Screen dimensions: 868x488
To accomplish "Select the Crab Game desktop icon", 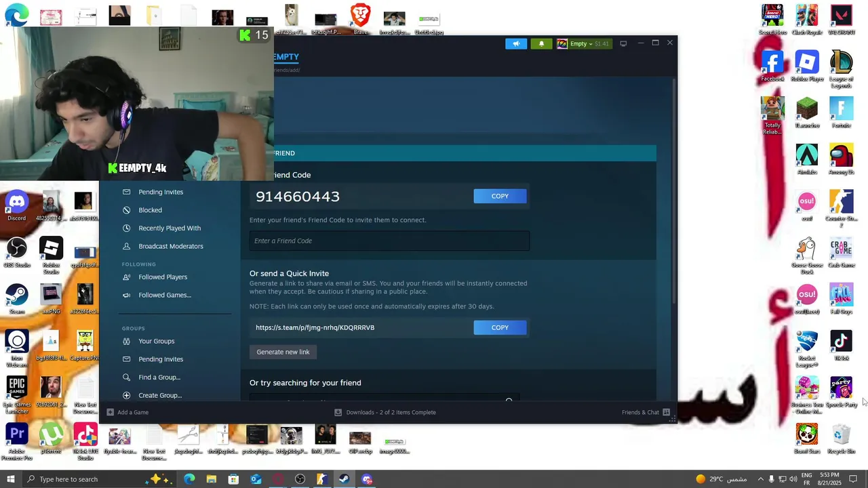I will (x=841, y=252).
